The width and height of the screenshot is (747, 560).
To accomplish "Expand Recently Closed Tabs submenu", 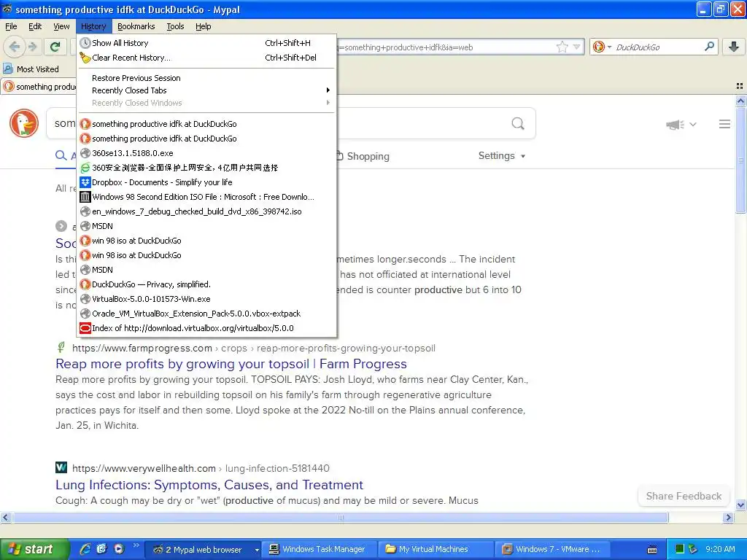I will point(206,90).
